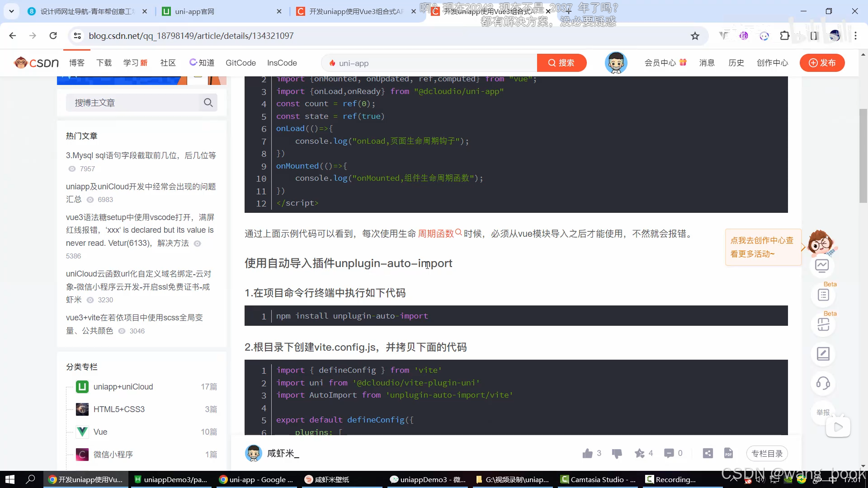Open the uniCloud云函数url化 article
The width and height of the screenshot is (868, 488).
tap(138, 286)
